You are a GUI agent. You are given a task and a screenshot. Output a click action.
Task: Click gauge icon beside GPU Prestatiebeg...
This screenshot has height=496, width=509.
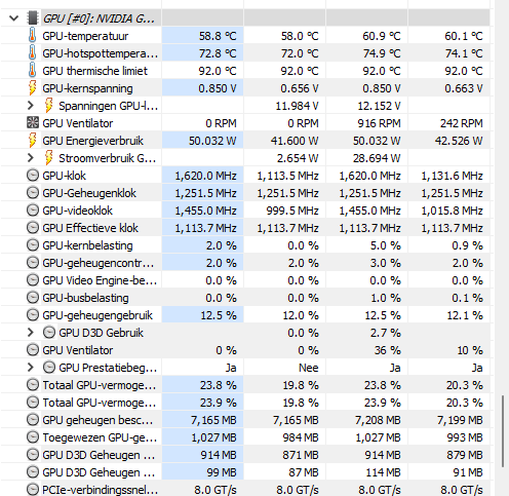[49, 367]
